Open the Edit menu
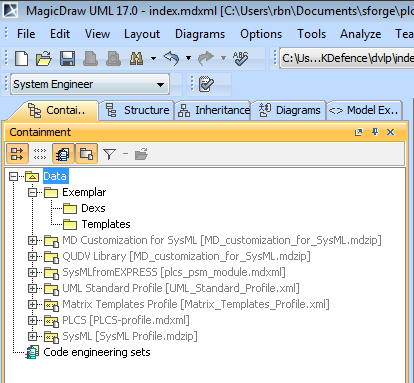414x383 pixels. [x=60, y=34]
